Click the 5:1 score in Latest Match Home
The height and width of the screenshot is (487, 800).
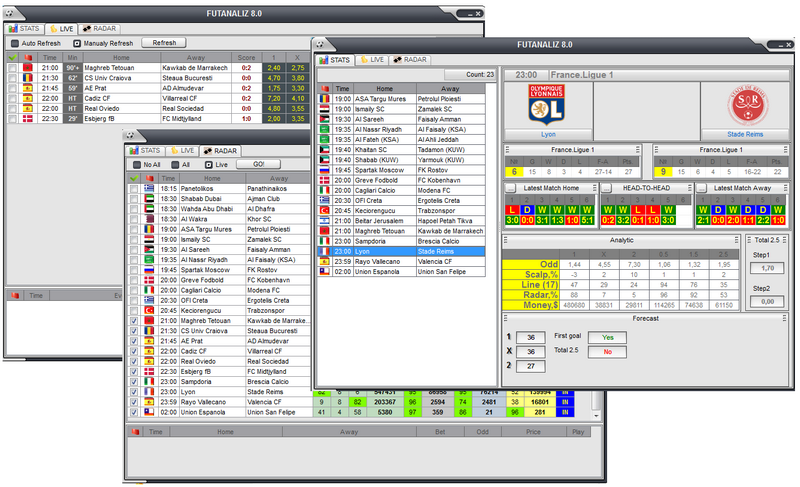[x=587, y=220]
